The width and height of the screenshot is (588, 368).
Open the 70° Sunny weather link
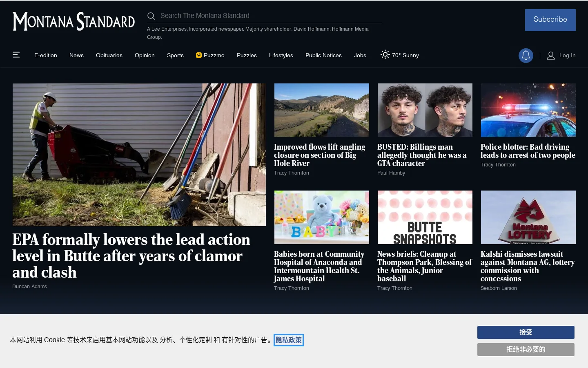(x=400, y=55)
